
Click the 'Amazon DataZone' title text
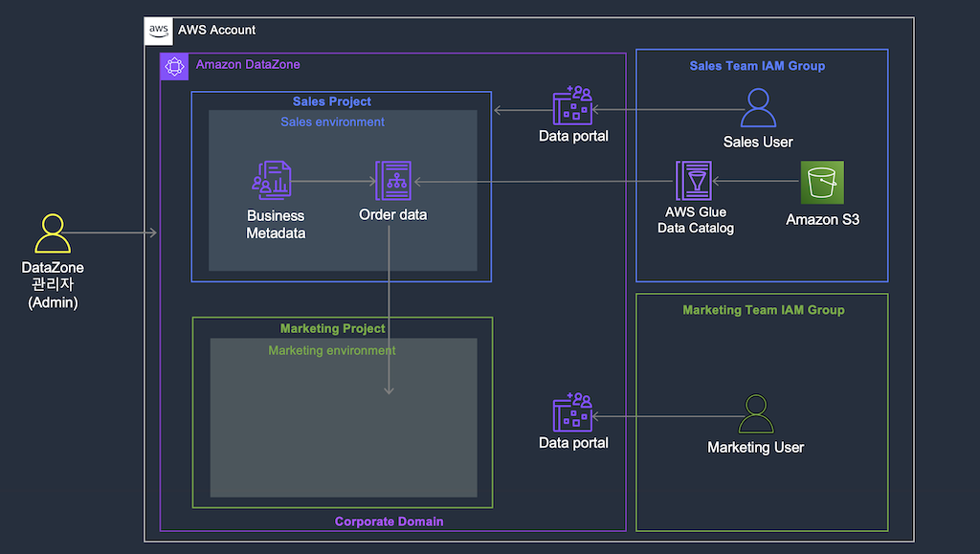click(x=248, y=64)
